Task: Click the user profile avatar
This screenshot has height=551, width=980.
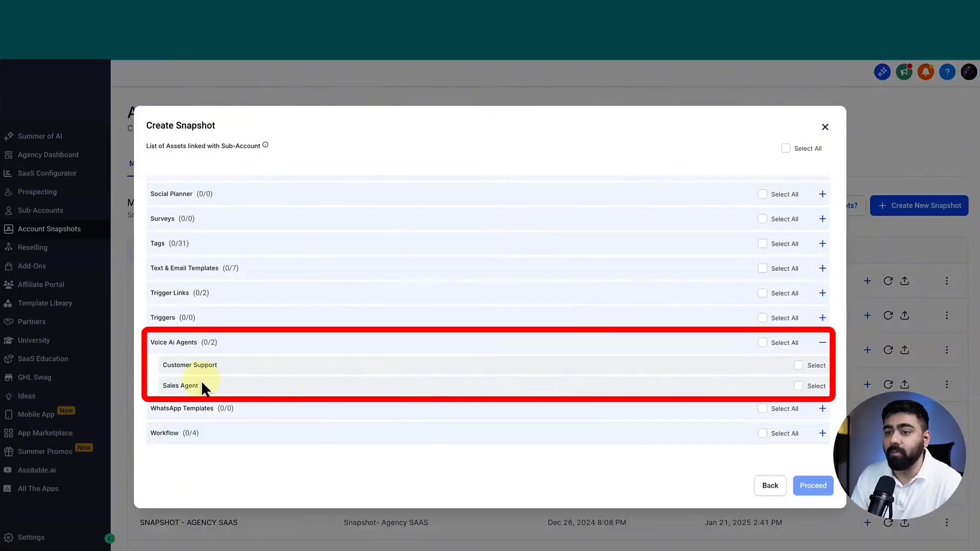Action: click(969, 72)
